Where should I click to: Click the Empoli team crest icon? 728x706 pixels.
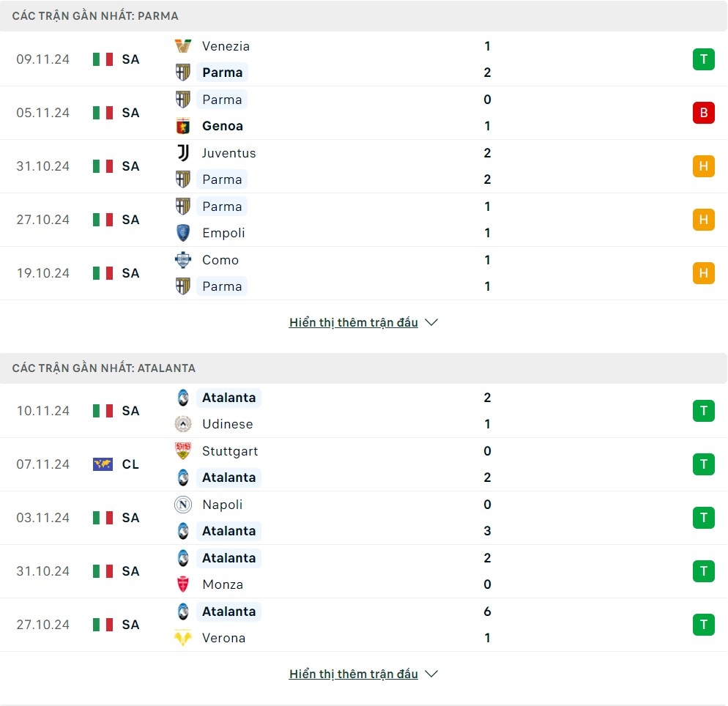coord(183,233)
